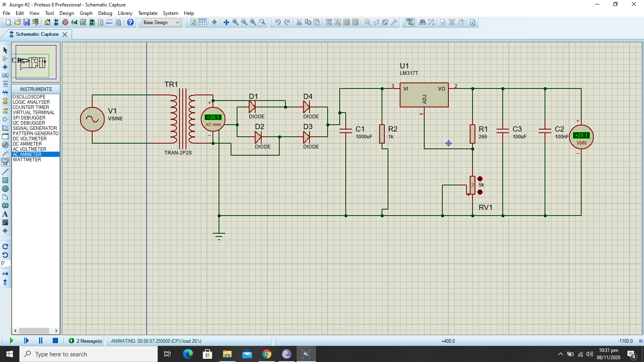Toggle the Wire Autorouter button
The width and height of the screenshot is (644, 362).
pyautogui.click(x=410, y=23)
